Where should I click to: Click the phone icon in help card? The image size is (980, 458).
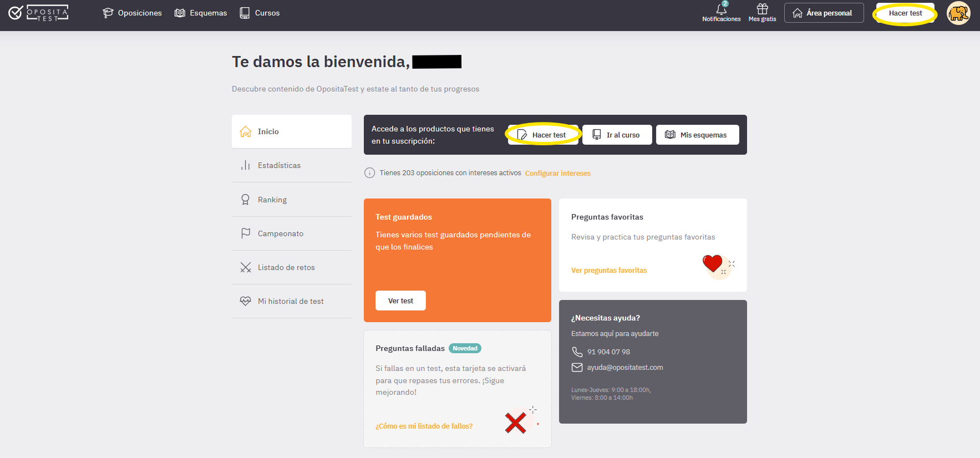(x=577, y=352)
